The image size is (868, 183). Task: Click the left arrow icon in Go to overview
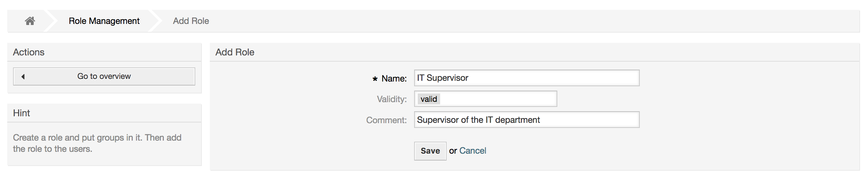coord(23,76)
